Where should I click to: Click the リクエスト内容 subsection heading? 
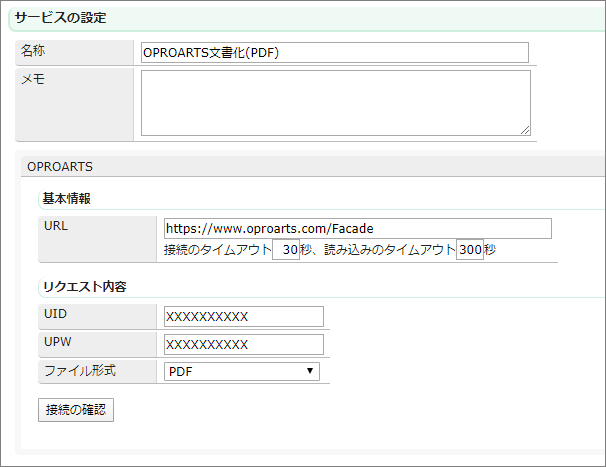[x=83, y=287]
